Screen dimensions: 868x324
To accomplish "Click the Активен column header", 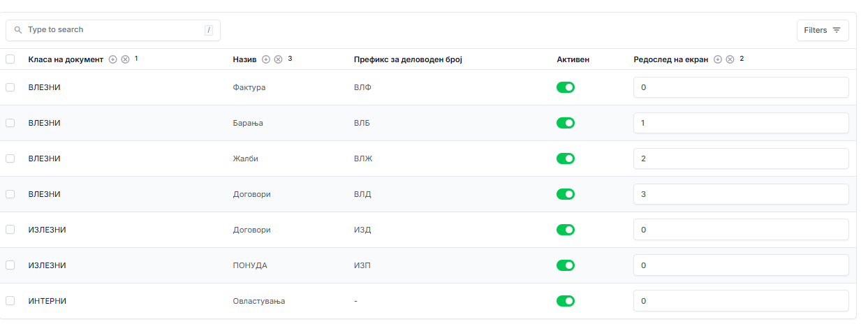I will tap(573, 59).
